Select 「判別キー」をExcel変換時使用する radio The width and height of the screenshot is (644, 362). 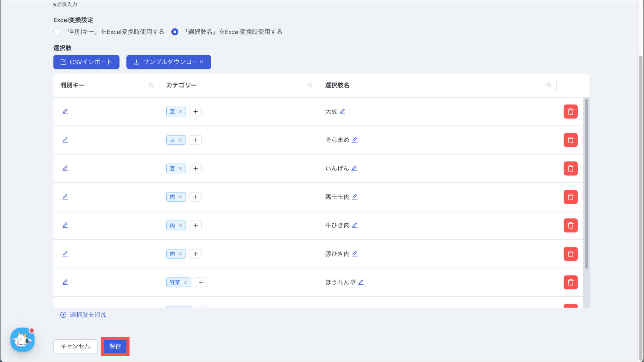tap(57, 32)
